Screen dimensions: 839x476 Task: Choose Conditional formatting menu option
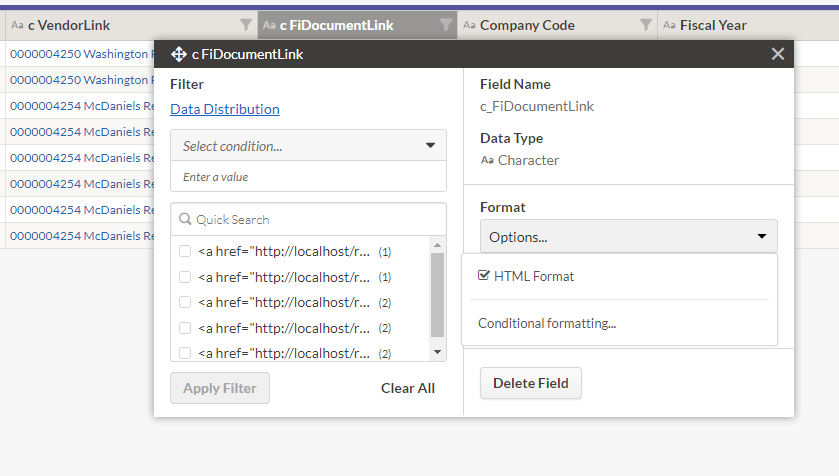coord(547,323)
